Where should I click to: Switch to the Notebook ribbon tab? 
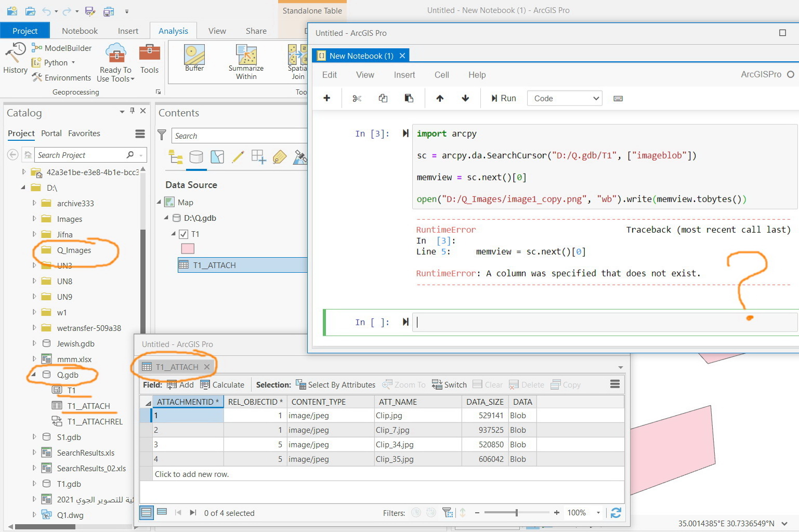coord(79,31)
